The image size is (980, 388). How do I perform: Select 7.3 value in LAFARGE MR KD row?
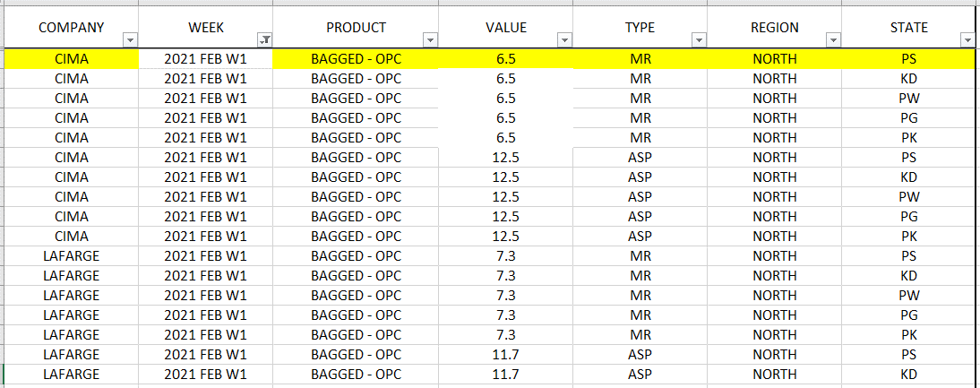point(505,275)
